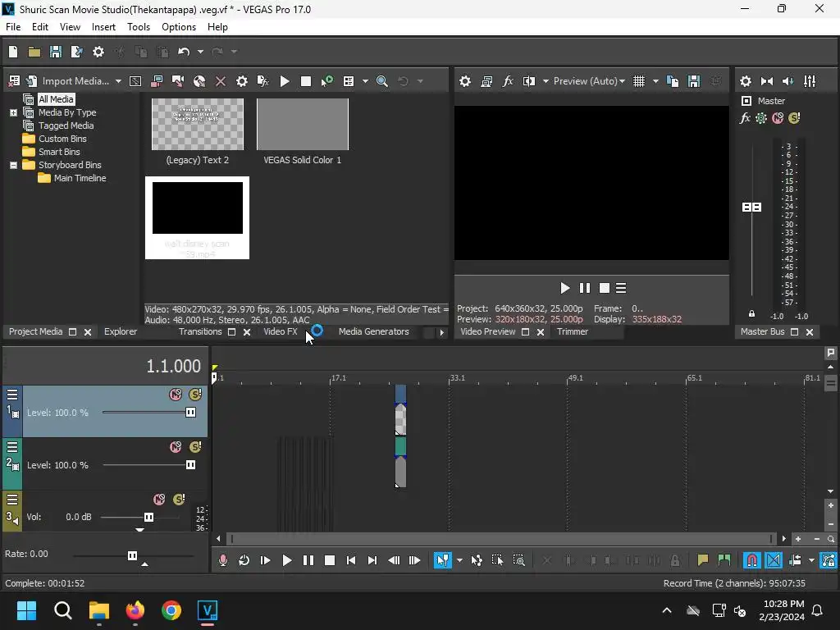Switch to the Trimmer tab
Image resolution: width=840 pixels, height=630 pixels.
[572, 331]
